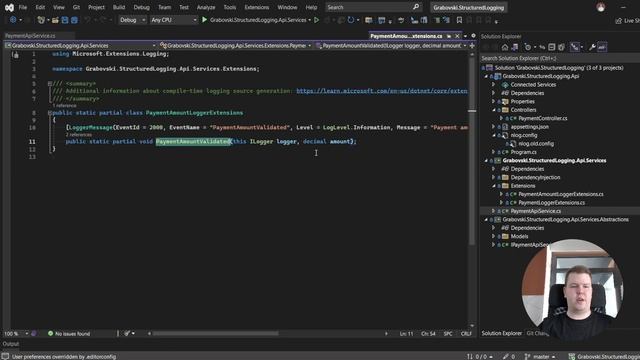Click the Visual Studio logo icon
This screenshot has height=360, width=640.
point(9,7)
